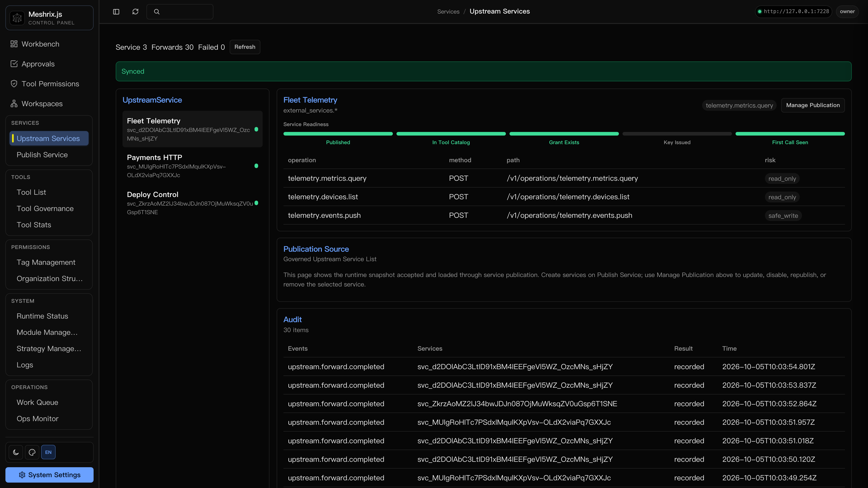Click the Refresh button

click(245, 47)
